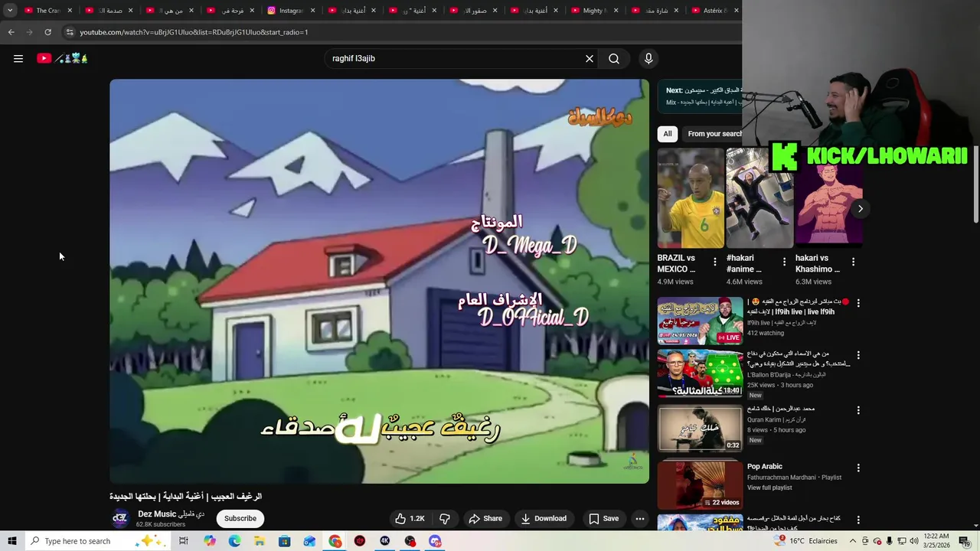Open Dez Music channel avatar

[120, 518]
